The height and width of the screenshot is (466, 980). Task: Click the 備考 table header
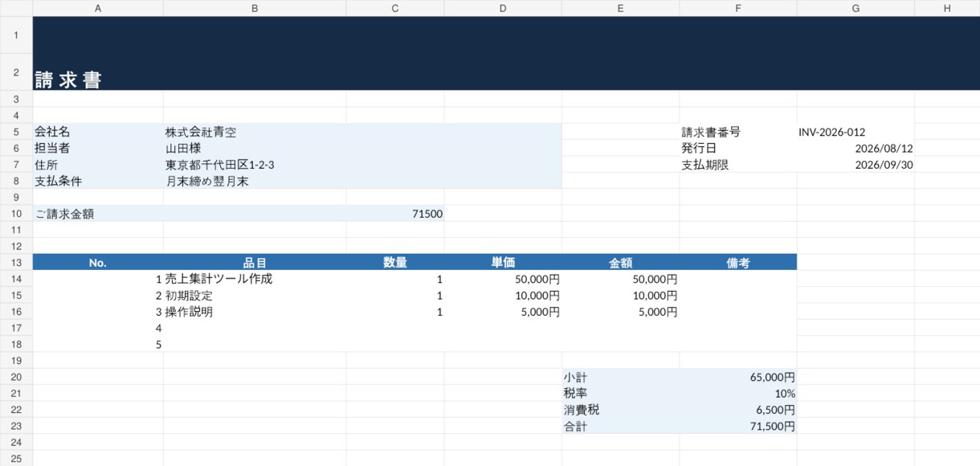(x=738, y=263)
